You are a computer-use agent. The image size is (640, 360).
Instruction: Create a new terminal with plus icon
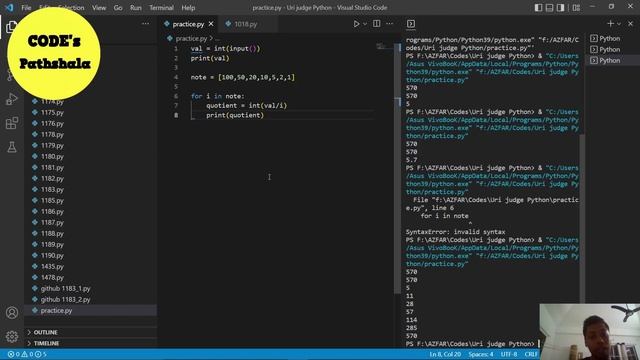(610, 24)
